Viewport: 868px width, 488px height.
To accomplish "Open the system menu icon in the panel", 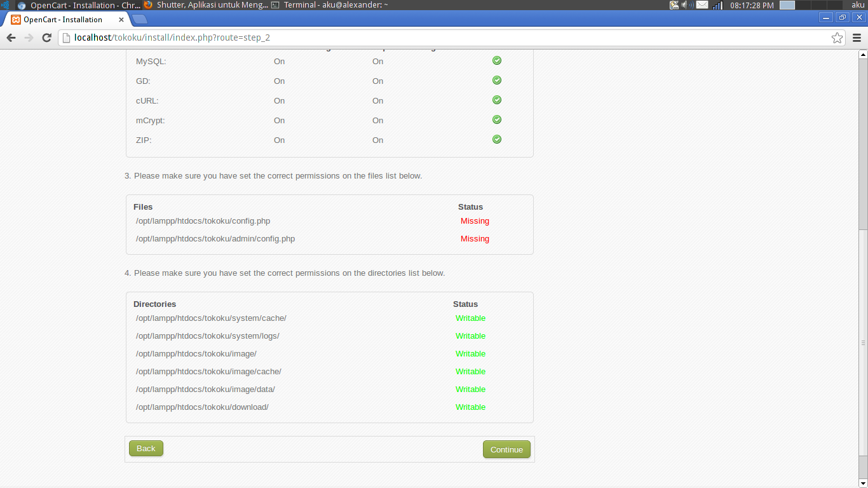I will pyautogui.click(x=4, y=5).
